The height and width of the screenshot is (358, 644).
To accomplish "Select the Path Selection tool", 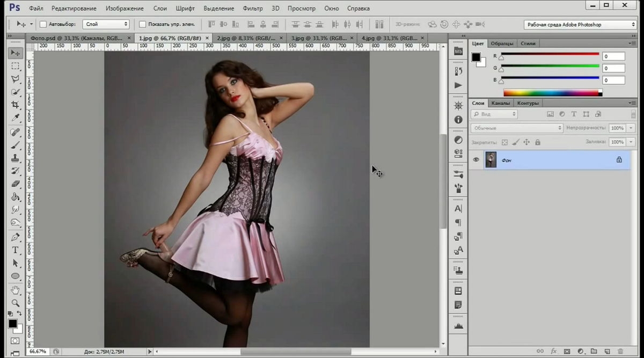I will (15, 263).
